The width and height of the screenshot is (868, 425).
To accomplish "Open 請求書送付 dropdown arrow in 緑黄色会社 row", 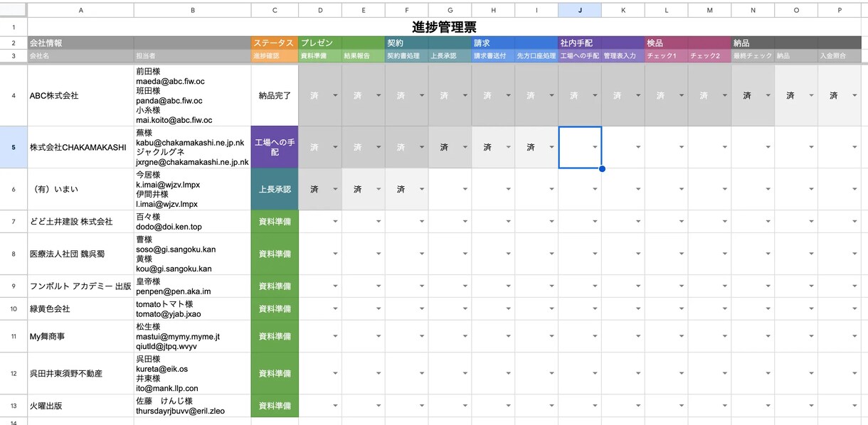I will [x=508, y=309].
